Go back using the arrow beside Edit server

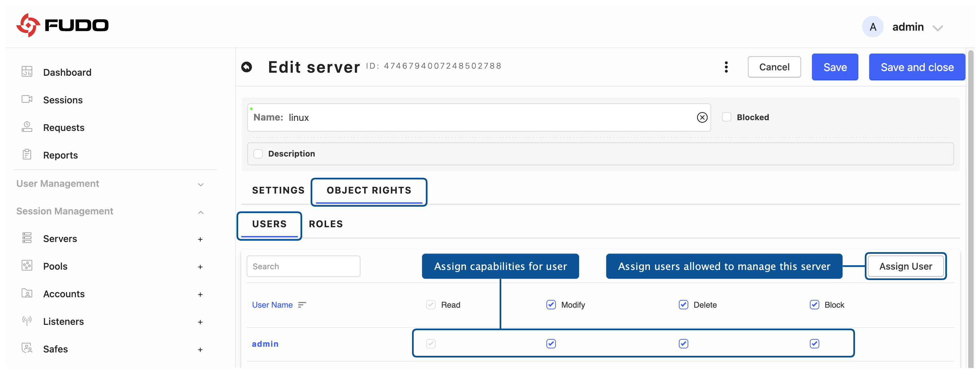[x=247, y=67]
